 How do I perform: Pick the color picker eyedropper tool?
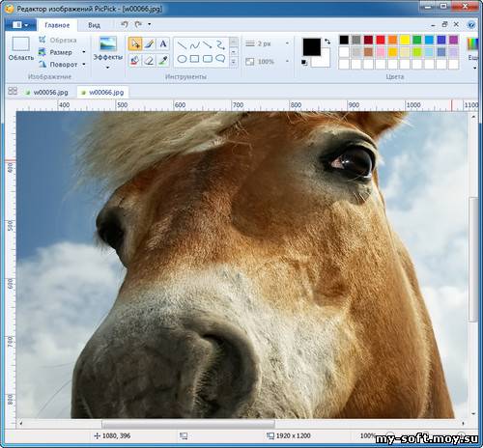point(163,60)
